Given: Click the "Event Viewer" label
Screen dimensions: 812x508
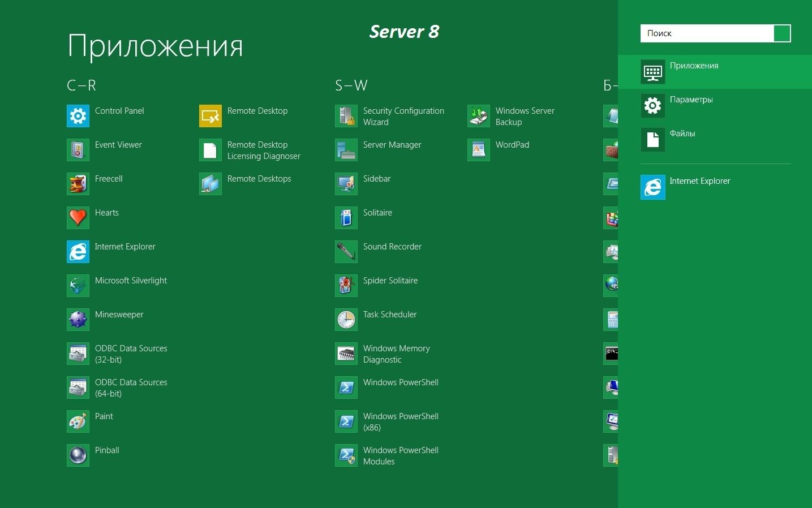Looking at the screenshot, I should coord(118,145).
